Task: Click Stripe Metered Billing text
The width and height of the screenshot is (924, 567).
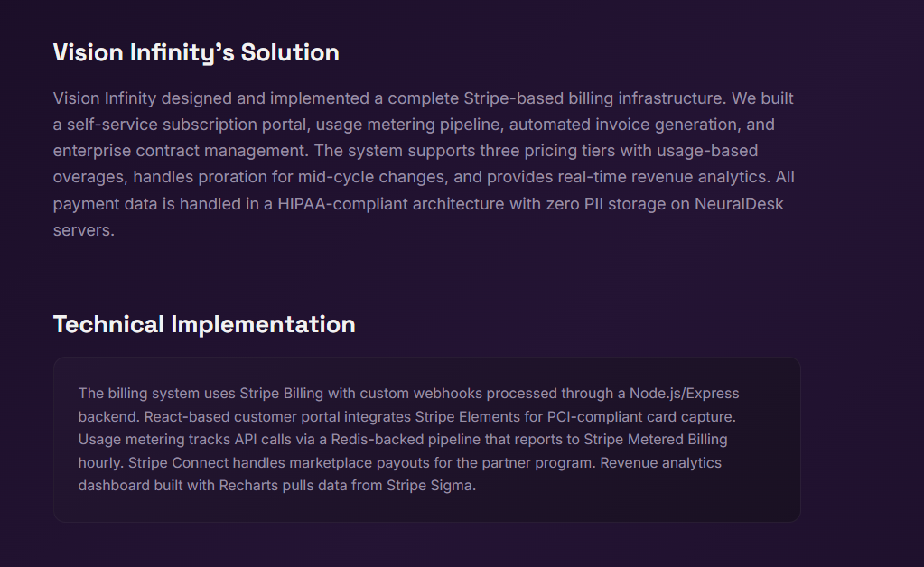Action: [x=655, y=440]
